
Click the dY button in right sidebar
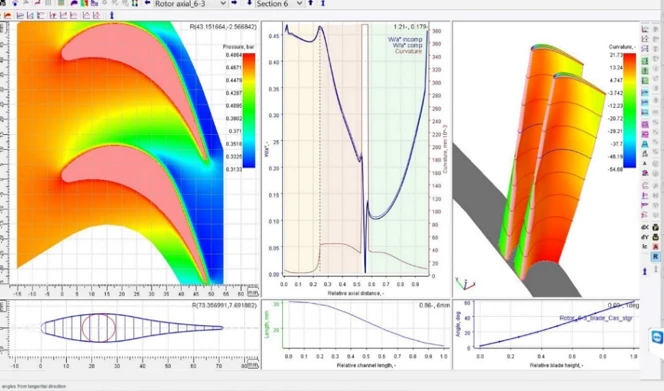click(x=645, y=237)
